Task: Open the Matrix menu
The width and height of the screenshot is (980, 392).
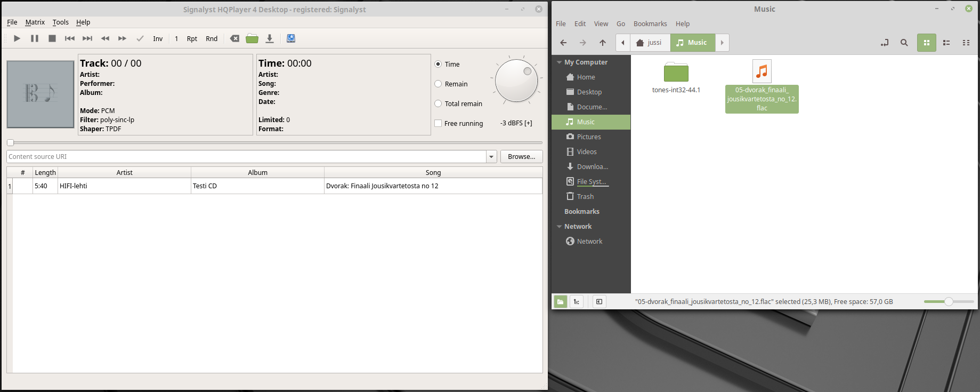Action: point(35,22)
